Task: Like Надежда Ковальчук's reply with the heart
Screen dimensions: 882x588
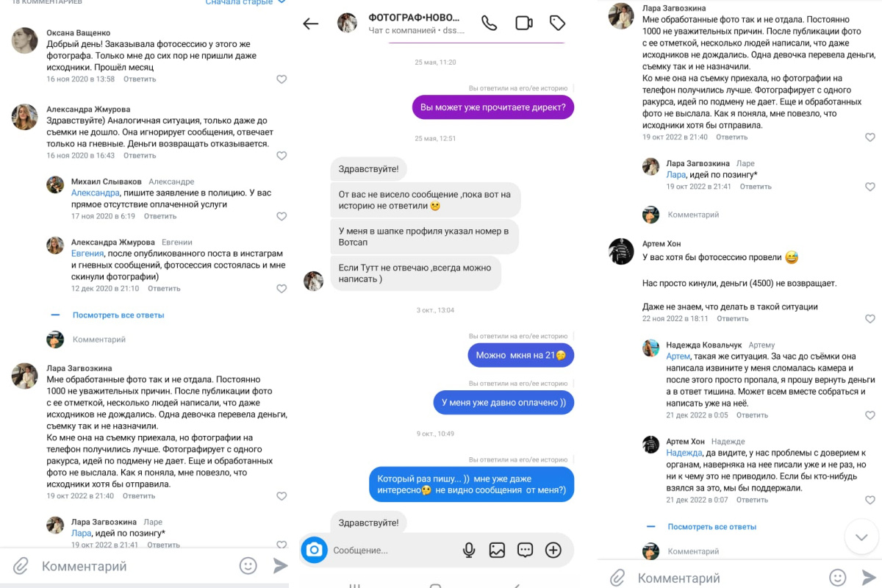Action: (x=870, y=415)
